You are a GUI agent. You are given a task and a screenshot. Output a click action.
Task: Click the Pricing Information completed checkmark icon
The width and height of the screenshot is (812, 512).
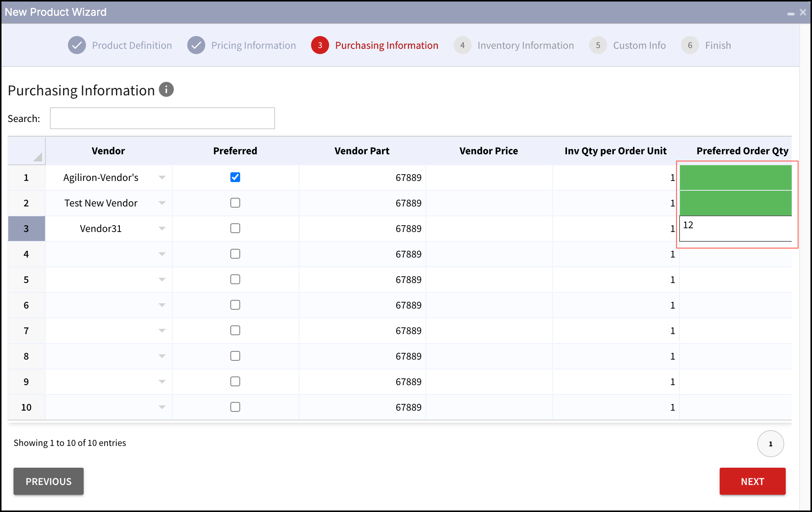[x=196, y=45]
